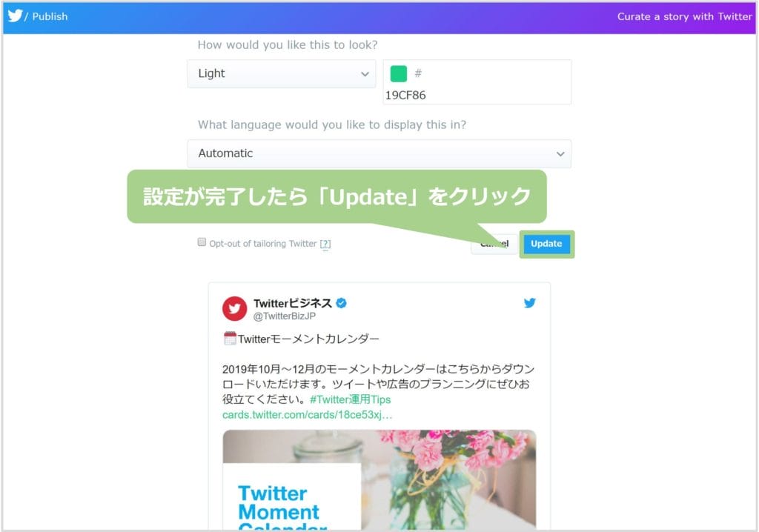Enable Opt-out of tailoring Twitter checkbox
Viewport: 759px width, 532px height.
click(202, 242)
